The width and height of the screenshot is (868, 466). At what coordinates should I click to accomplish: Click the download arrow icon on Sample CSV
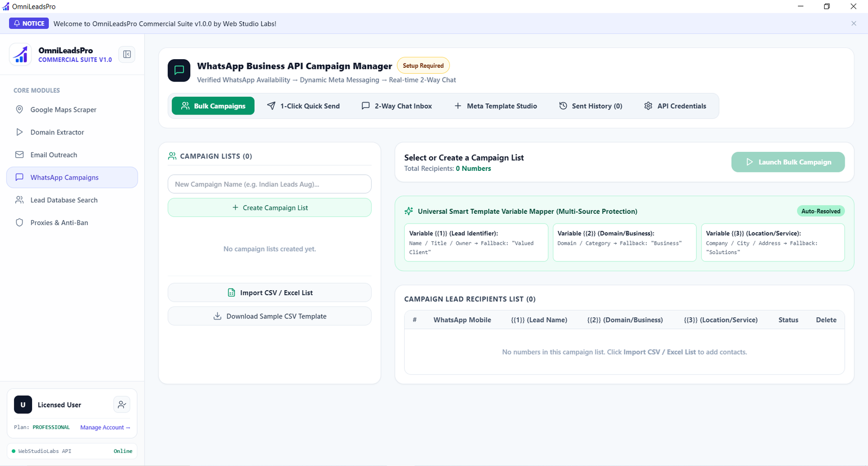coord(218,316)
